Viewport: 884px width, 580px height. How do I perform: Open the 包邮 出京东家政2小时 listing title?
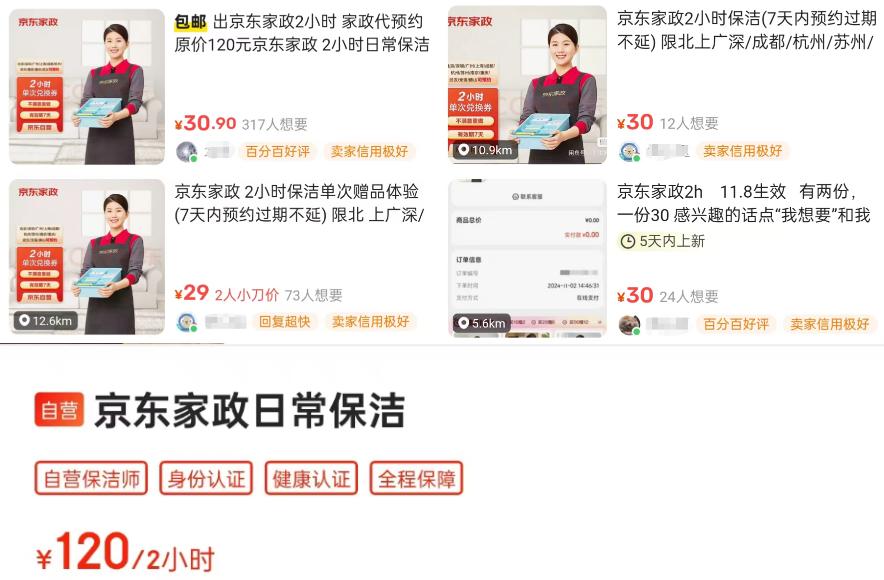(302, 33)
